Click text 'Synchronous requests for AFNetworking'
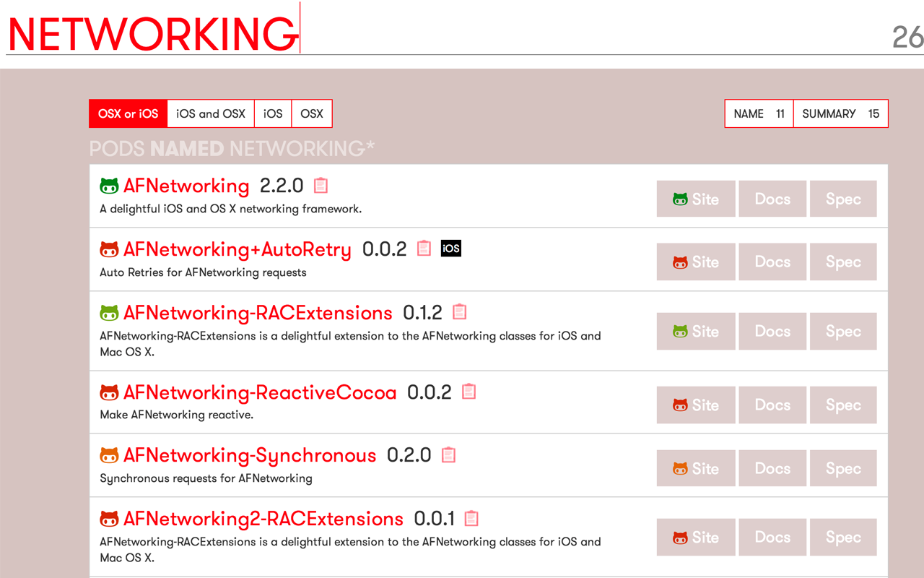The width and height of the screenshot is (924, 578). 206,478
